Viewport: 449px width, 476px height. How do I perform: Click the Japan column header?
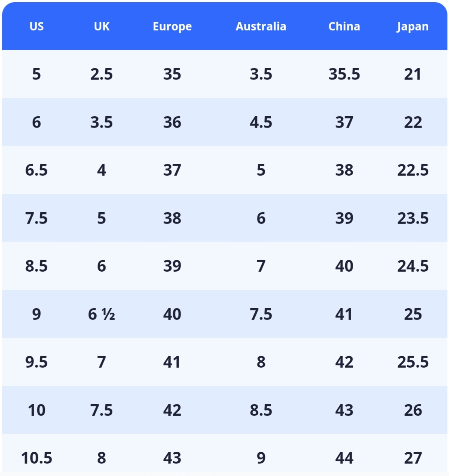pos(413,26)
